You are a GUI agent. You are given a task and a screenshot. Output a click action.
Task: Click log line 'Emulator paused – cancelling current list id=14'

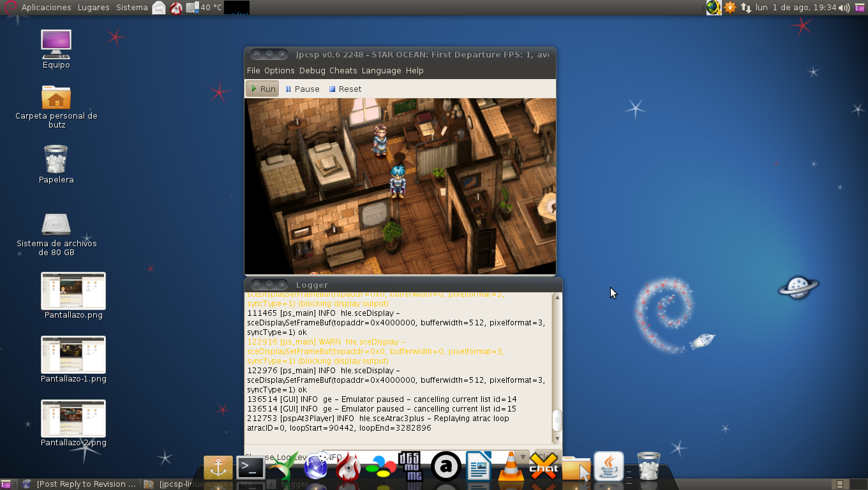click(382, 399)
